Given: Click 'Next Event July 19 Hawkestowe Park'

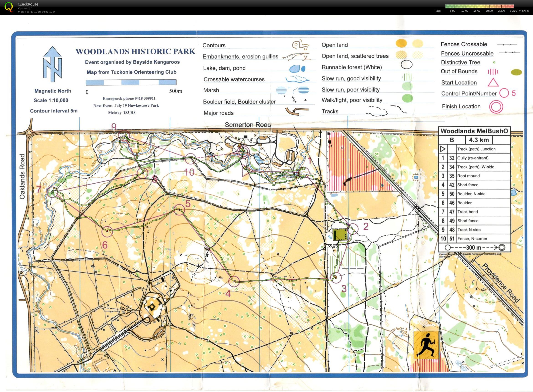Looking at the screenshot, I should (126, 106).
